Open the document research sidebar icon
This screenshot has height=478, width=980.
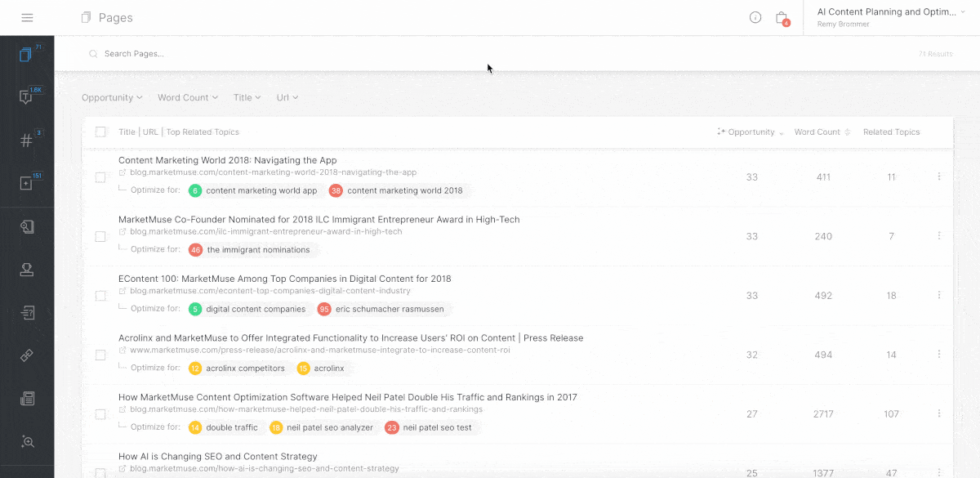tap(27, 227)
